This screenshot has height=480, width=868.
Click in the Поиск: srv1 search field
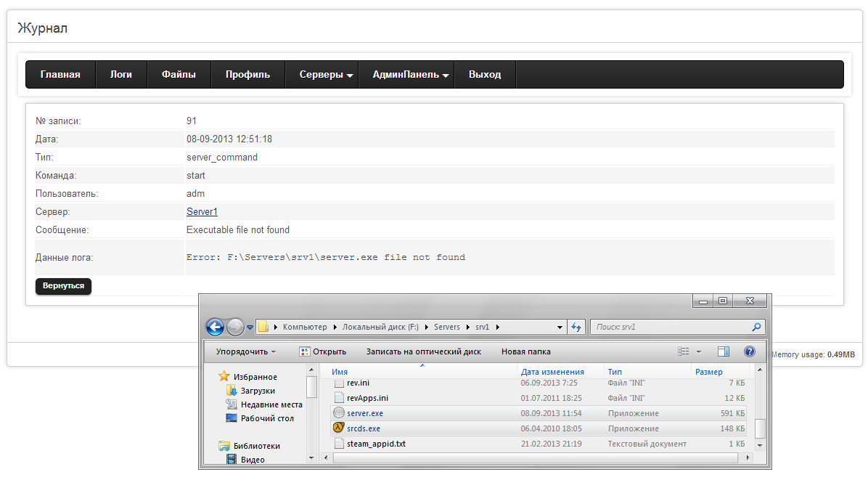[668, 328]
